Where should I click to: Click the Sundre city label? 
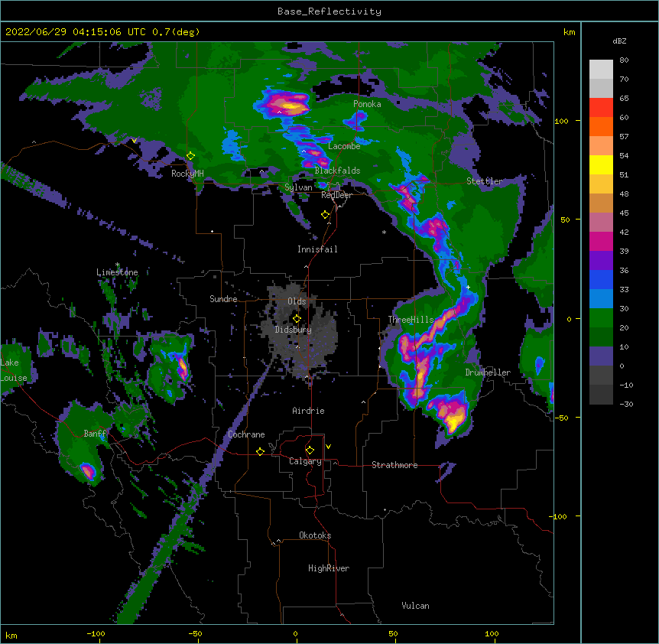coord(223,299)
